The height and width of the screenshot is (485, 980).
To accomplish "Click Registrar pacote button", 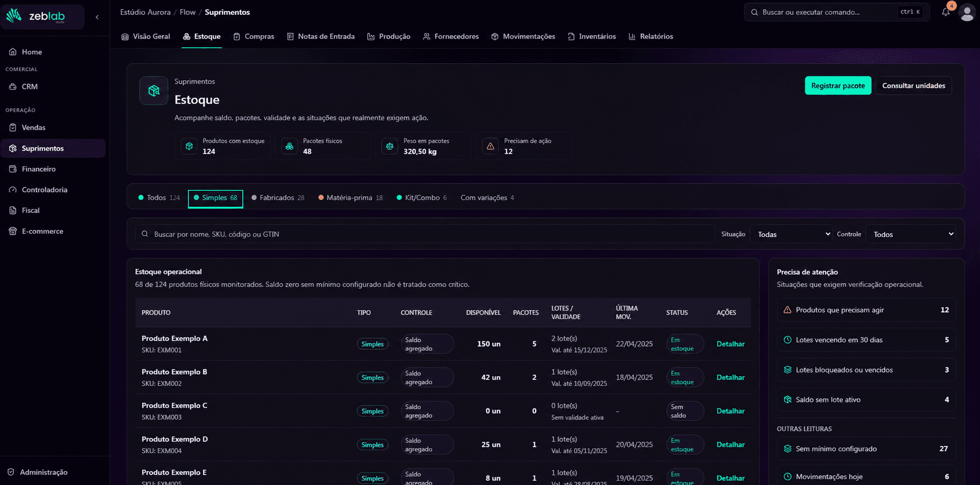I will (x=838, y=86).
